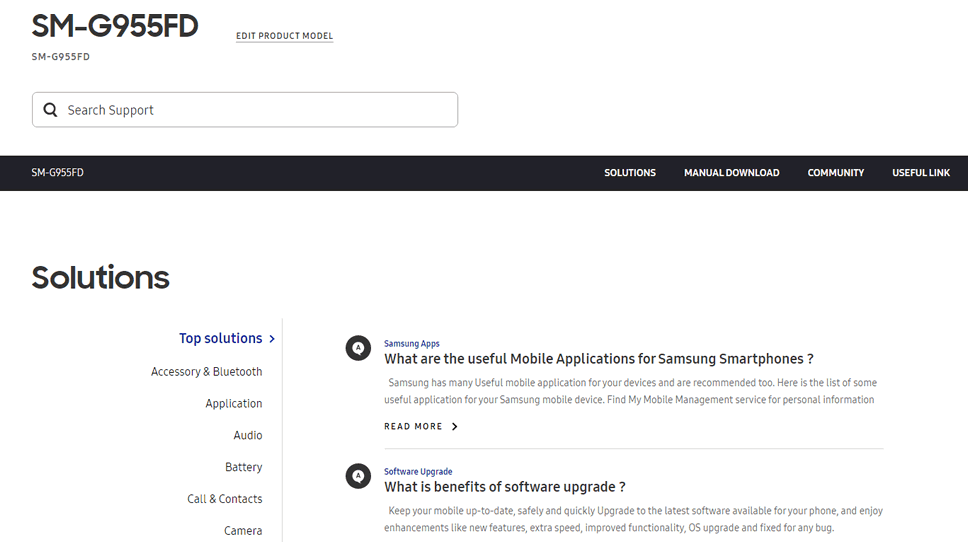Select Accessory & Bluetooth category
The height and width of the screenshot is (555, 968).
207,372
